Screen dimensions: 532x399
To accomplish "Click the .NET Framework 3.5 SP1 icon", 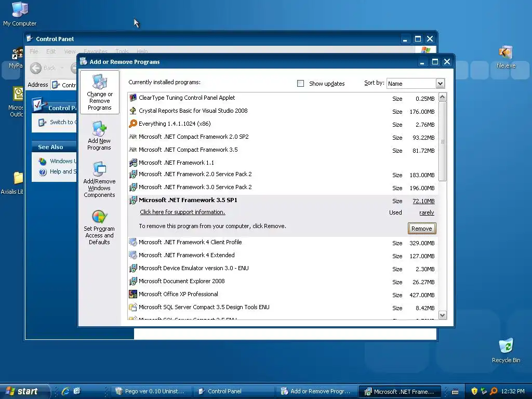I will click(x=133, y=200).
